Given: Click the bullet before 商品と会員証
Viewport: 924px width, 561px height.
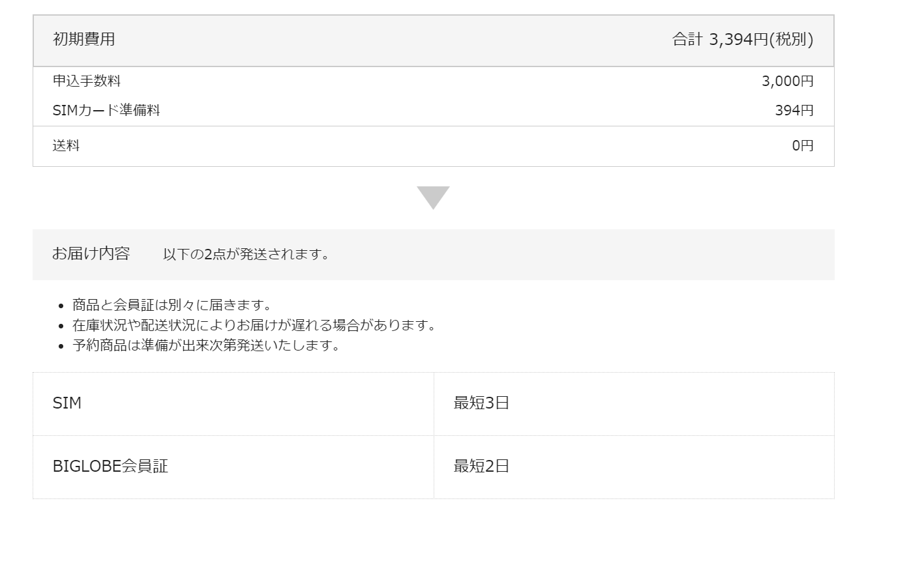Looking at the screenshot, I should [61, 306].
